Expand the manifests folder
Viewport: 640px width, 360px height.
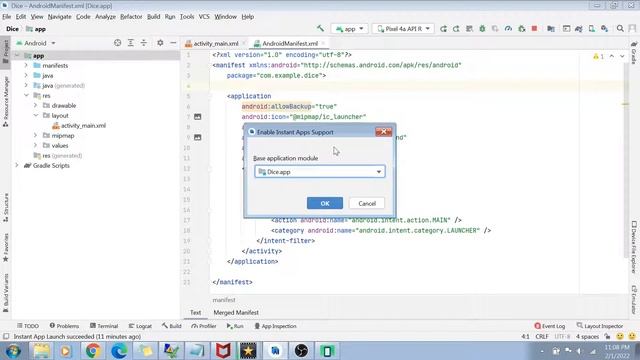pos(27,65)
